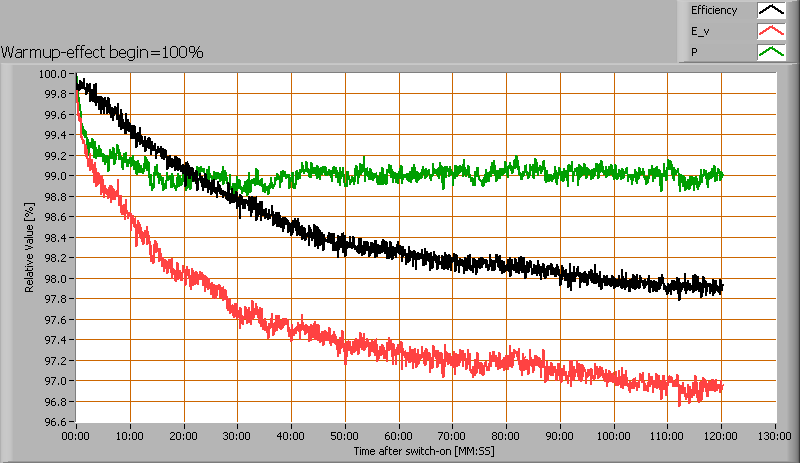Select the E_v legend label
This screenshot has width=800, height=463.
(x=700, y=31)
